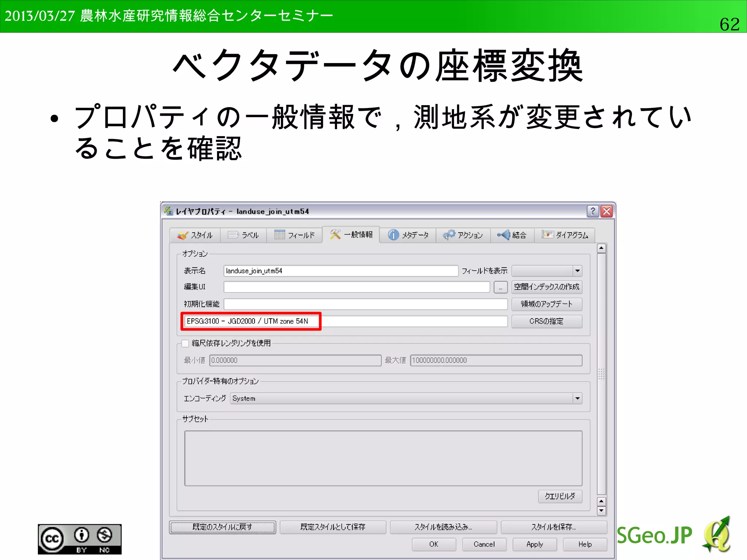Click the EPSG:3100 CRS text field
This screenshot has width=747, height=560.
(x=345, y=321)
